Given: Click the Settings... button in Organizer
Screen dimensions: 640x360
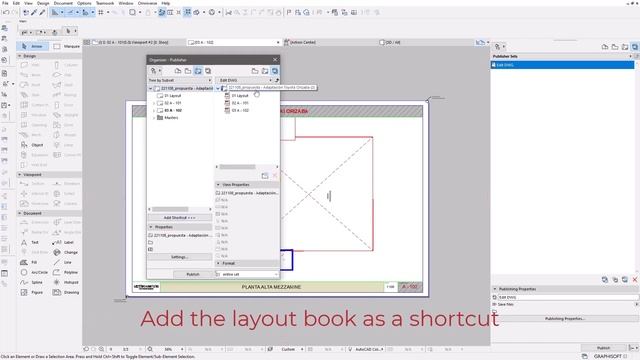Looking at the screenshot, I should click(180, 257).
